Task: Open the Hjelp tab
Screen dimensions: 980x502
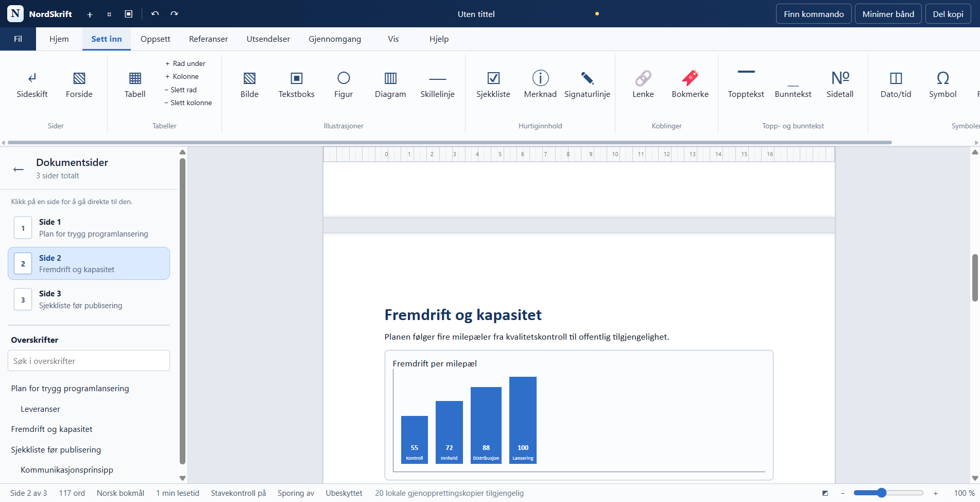Action: point(439,39)
